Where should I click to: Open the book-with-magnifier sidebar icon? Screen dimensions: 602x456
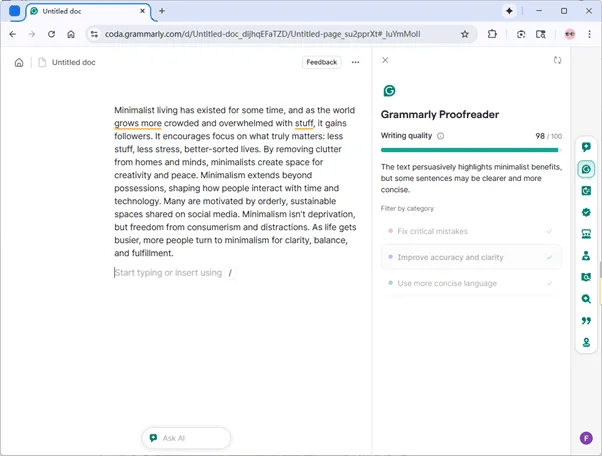586,277
